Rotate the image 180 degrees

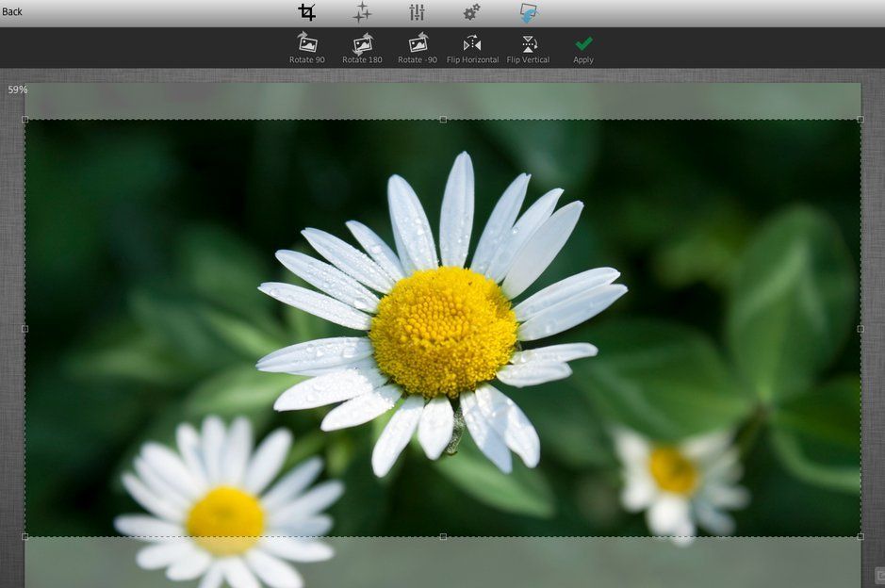[x=362, y=48]
